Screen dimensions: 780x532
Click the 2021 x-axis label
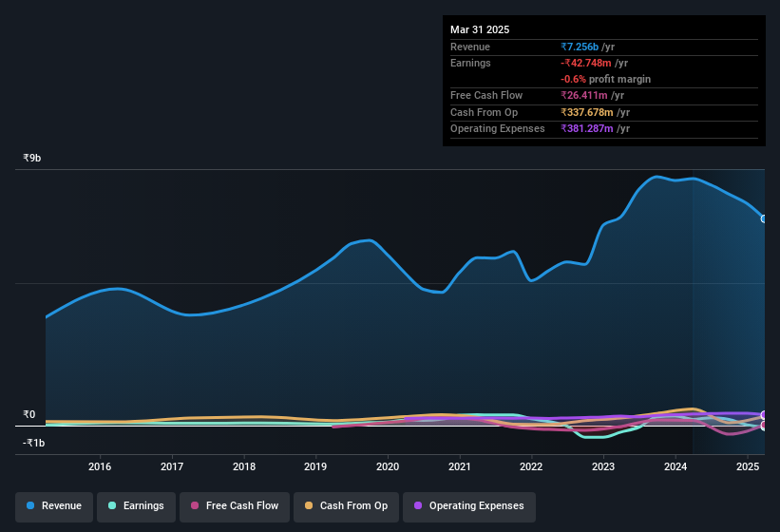pyautogui.click(x=460, y=466)
